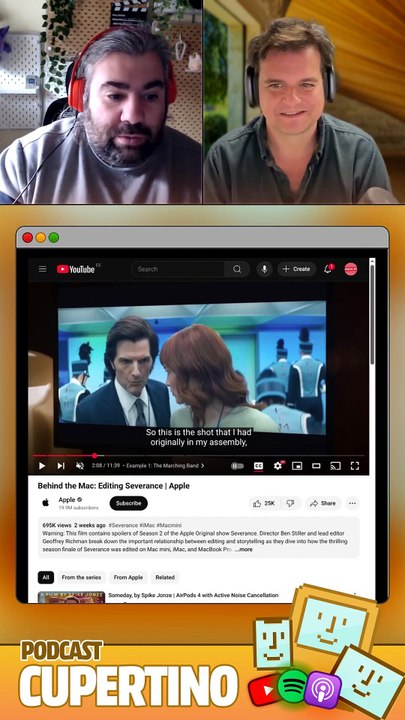Viewport: 405px width, 720px height.
Task: Expand chapter 'Example 1: The Marching Band'
Action: pos(165,466)
